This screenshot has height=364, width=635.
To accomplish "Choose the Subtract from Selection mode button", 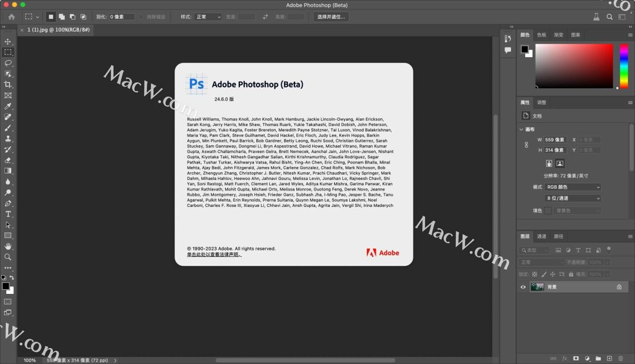I will coord(72,16).
